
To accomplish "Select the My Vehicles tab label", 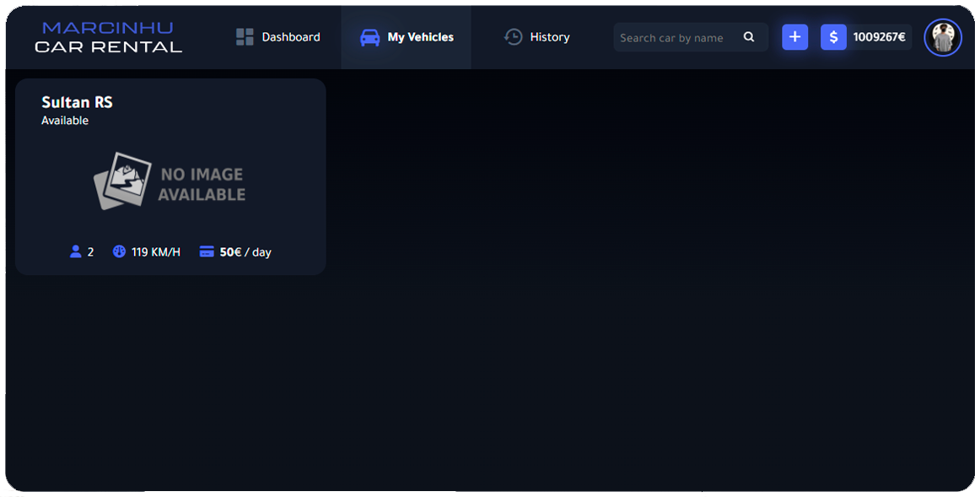I will click(x=421, y=37).
